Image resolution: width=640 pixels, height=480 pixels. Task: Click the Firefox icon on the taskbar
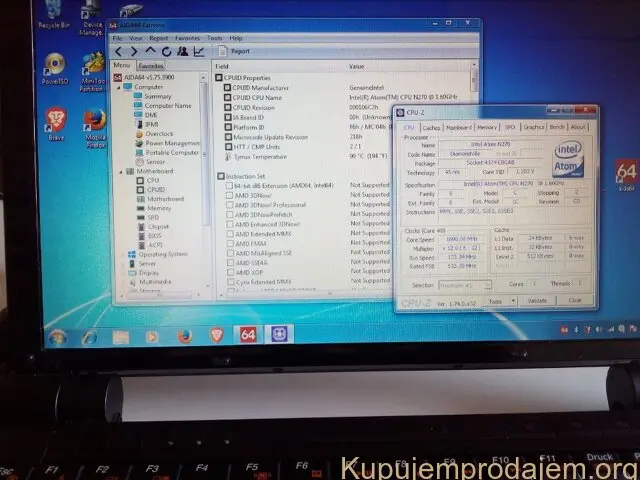(185, 336)
